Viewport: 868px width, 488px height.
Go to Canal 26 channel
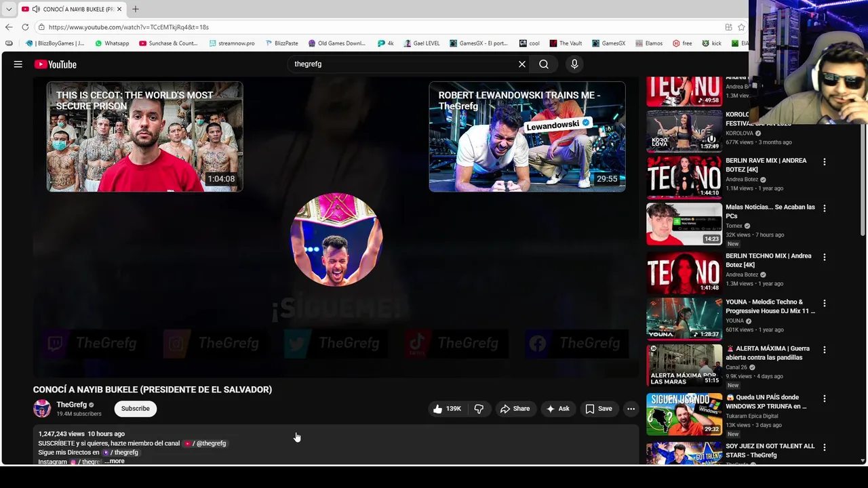(736, 367)
